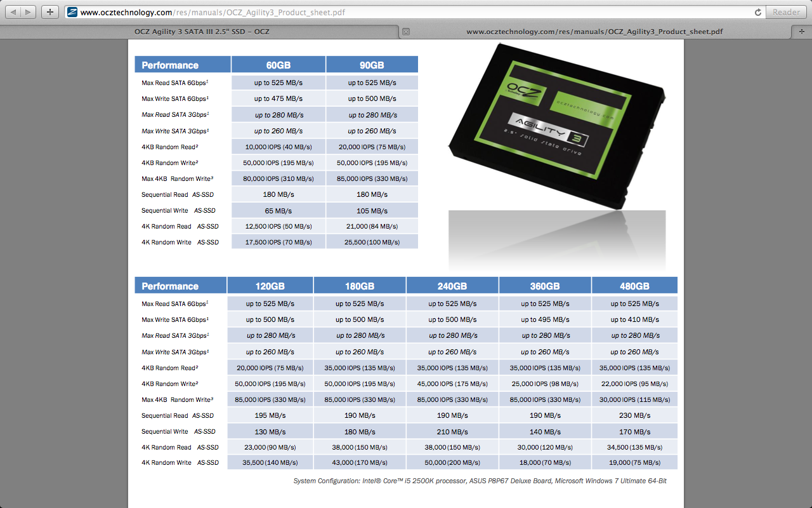Click the '130 MB/s' sequential write value
Image resolution: width=812 pixels, height=508 pixels.
coord(270,431)
